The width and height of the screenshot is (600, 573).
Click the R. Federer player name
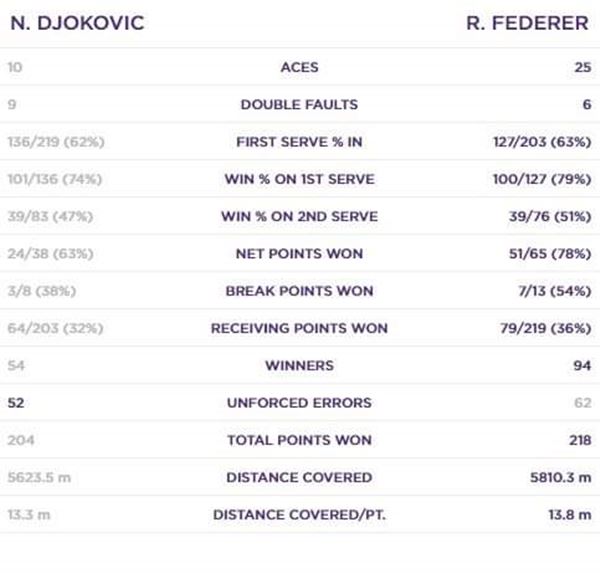click(x=527, y=23)
